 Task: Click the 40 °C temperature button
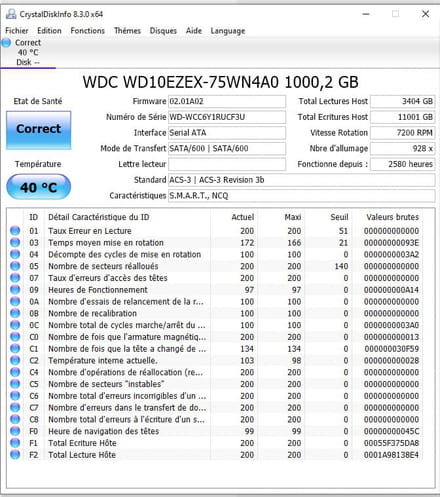[x=39, y=187]
